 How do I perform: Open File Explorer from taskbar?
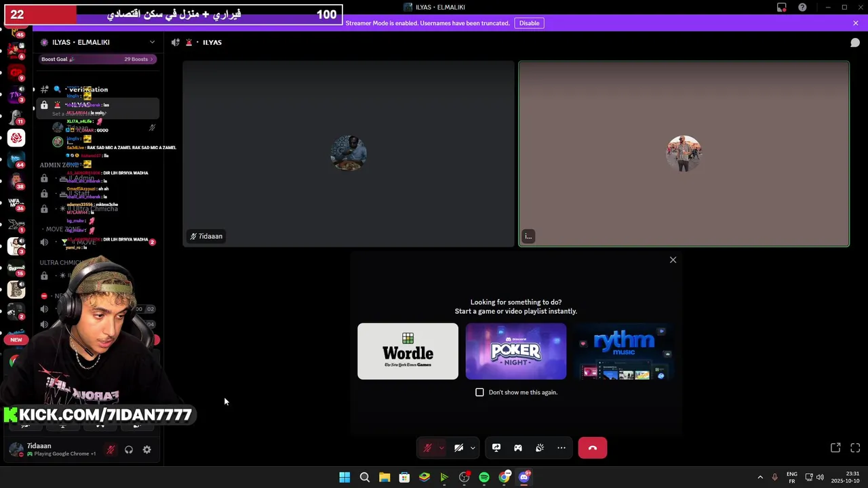click(x=384, y=477)
